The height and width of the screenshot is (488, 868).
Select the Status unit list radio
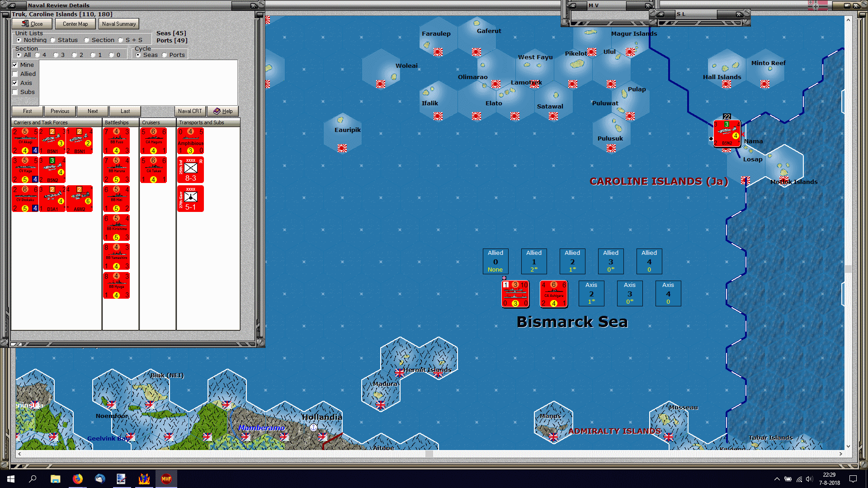(53, 40)
